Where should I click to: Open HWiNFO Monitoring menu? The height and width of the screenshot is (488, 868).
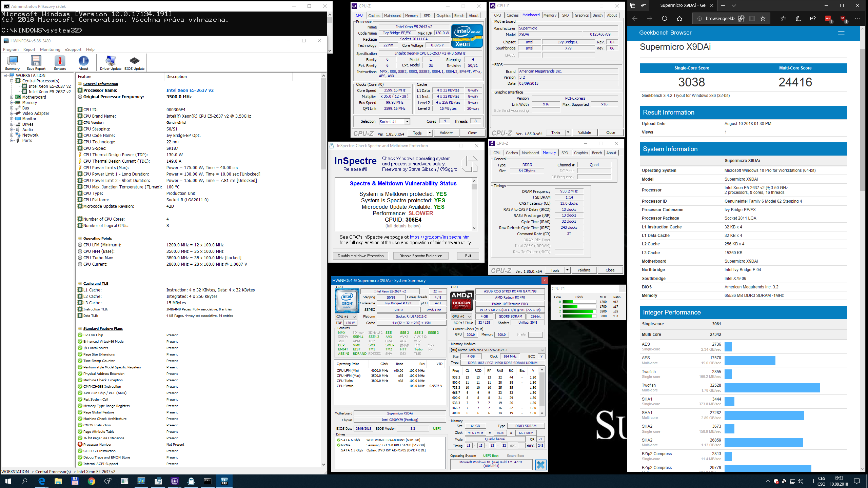(x=50, y=49)
